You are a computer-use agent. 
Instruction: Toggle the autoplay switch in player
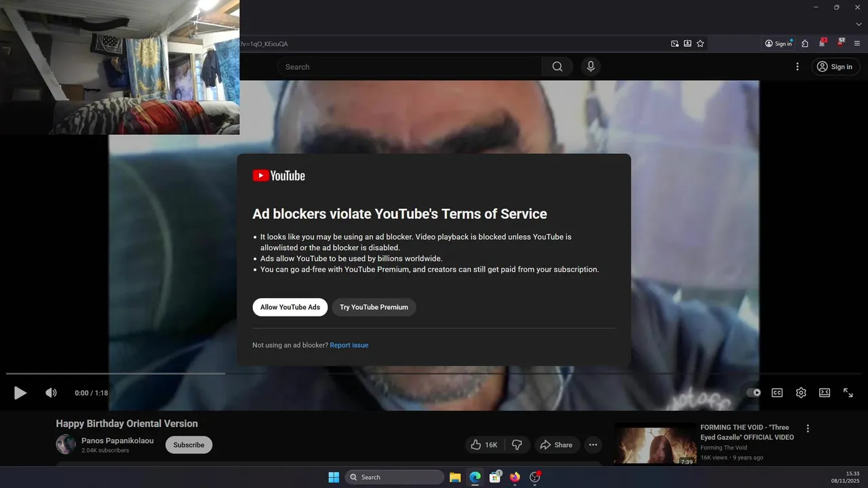coord(753,392)
